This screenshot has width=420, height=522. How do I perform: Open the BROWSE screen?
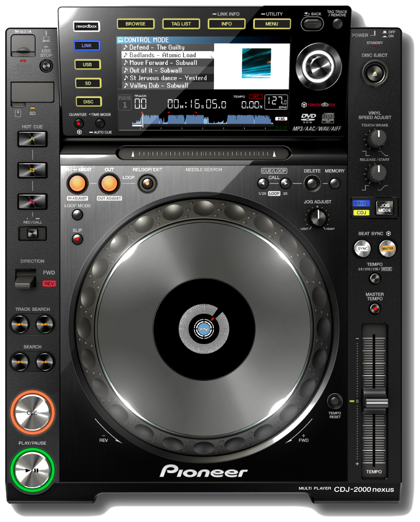tap(136, 24)
